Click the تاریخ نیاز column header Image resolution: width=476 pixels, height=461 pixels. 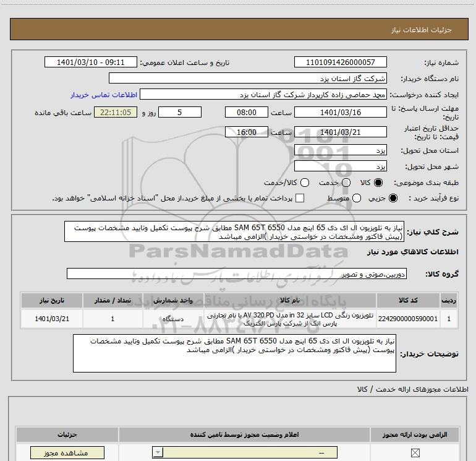(51, 301)
